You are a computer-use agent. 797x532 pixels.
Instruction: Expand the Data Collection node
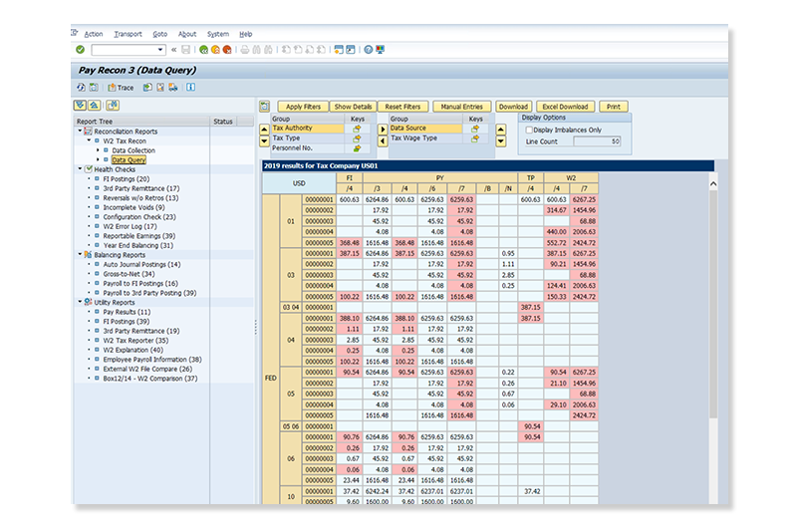pos(98,150)
